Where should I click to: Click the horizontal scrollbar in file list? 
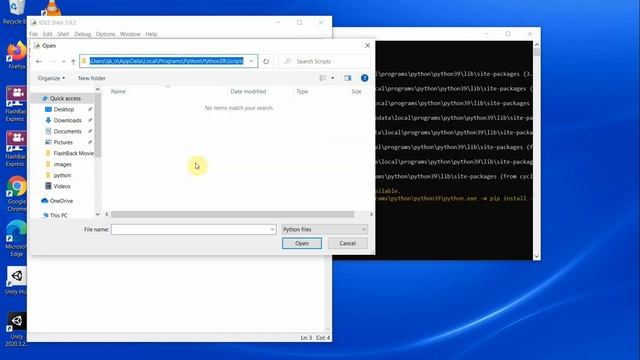click(232, 214)
